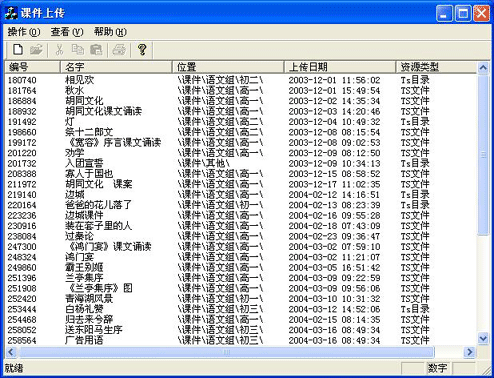Click the Paste clipboard toolbar icon

pos(96,50)
